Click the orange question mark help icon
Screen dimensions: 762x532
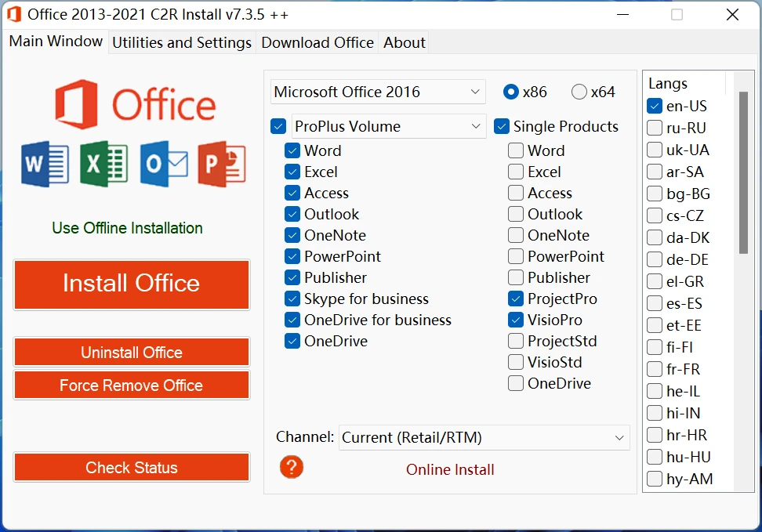[292, 467]
